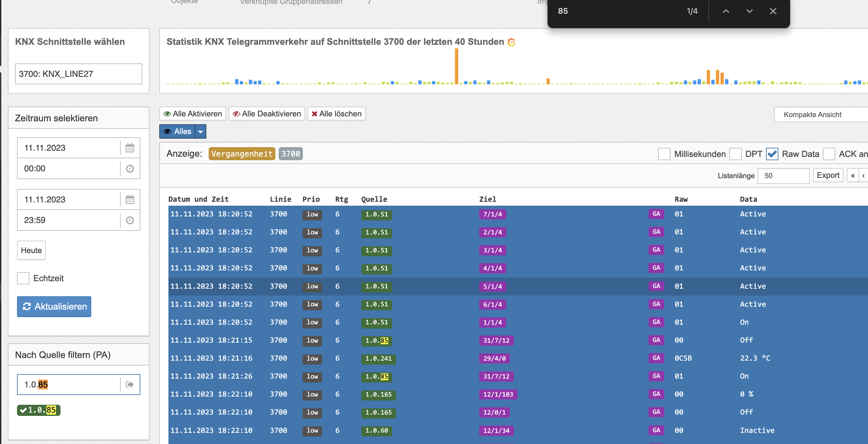Click timestamp 11.11.2023 18:21:16
The width and height of the screenshot is (868, 444).
[x=211, y=358]
